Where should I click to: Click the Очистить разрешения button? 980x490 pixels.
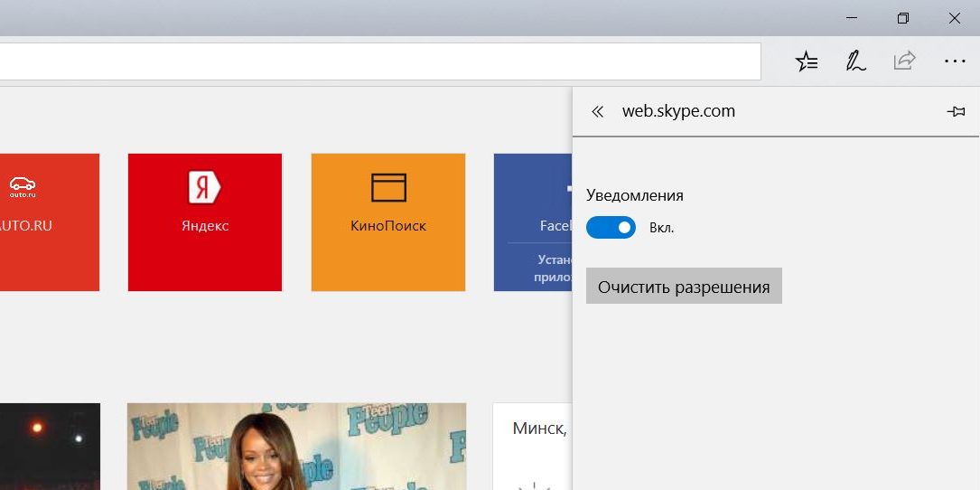click(x=684, y=287)
